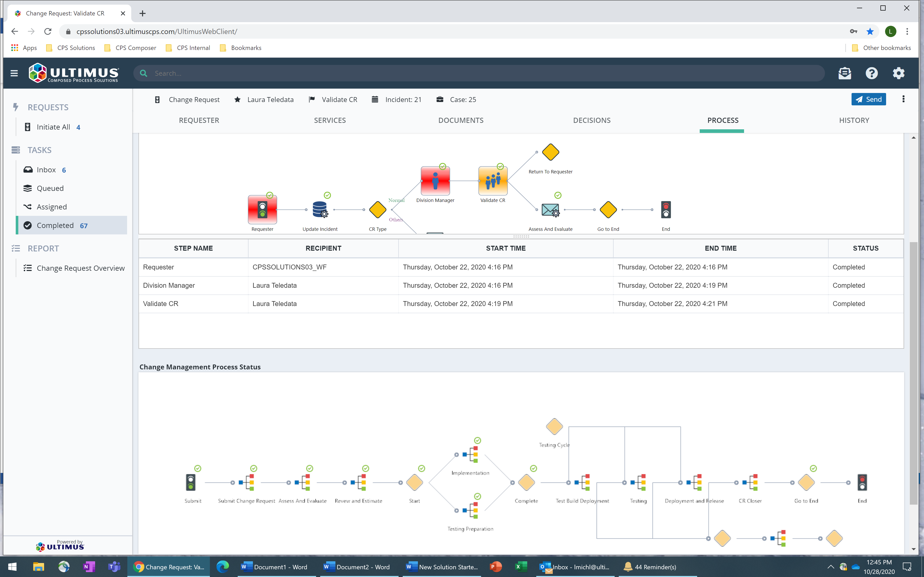Open Change Request Overview report
The height and width of the screenshot is (577, 924).
point(80,268)
